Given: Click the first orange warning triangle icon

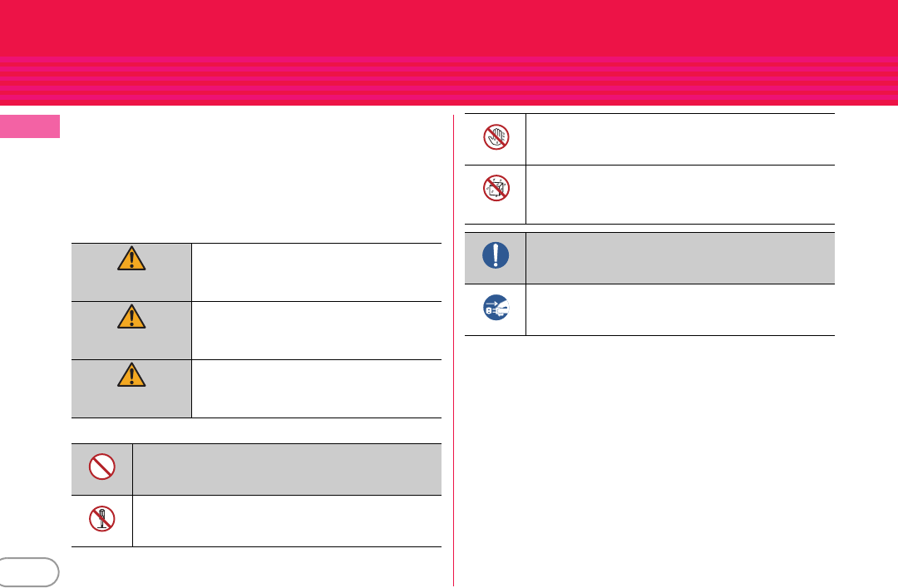Looking at the screenshot, I should click(131, 259).
